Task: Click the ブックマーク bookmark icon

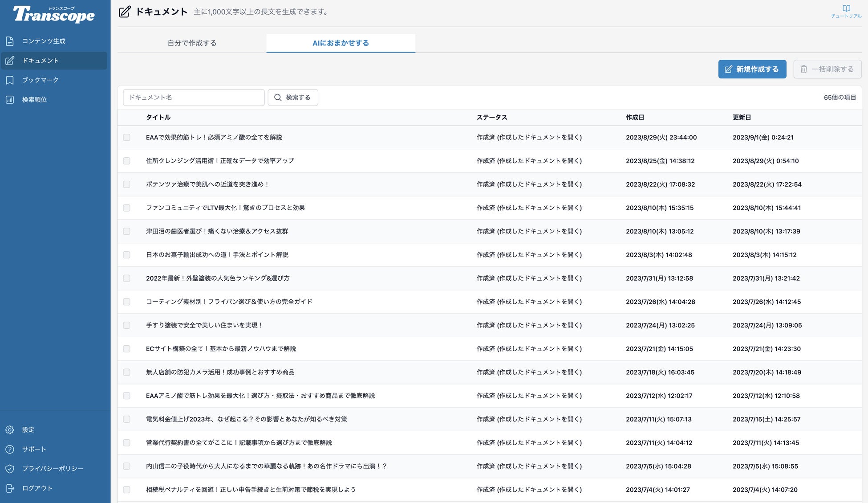Action: point(10,80)
